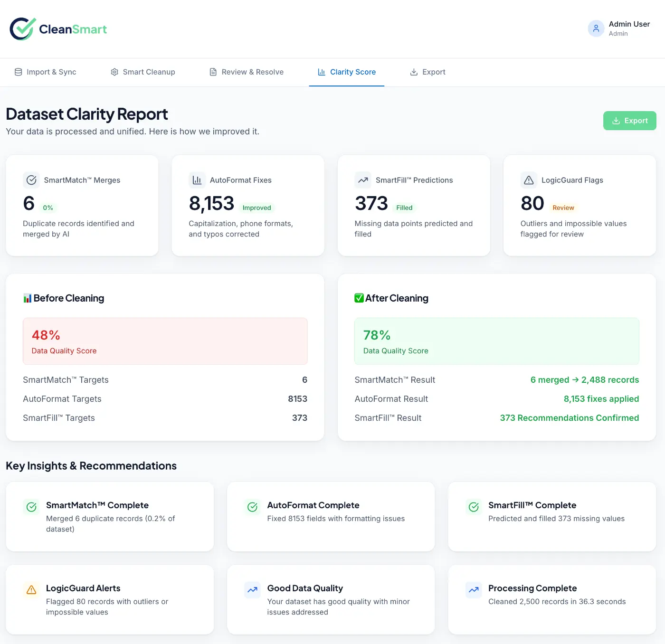Go to the Review & Resolve tab
This screenshot has height=644, width=665.
coord(247,72)
